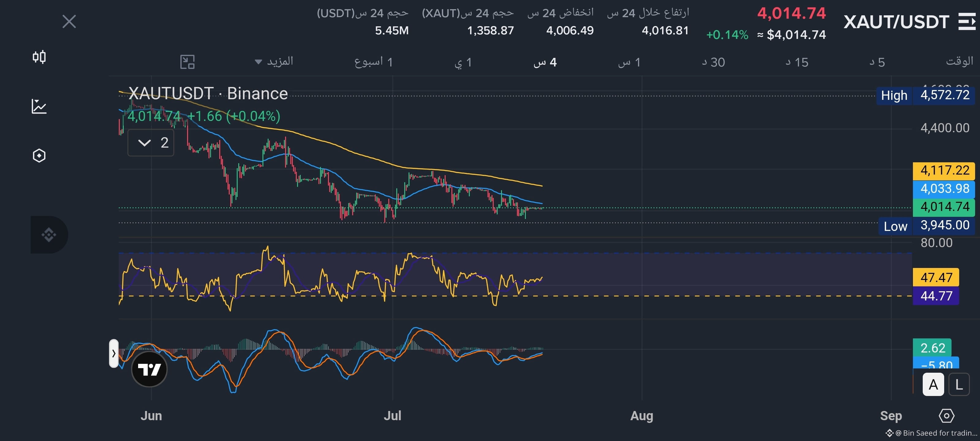Select the 5 د timeframe
Image resolution: width=980 pixels, height=441 pixels.
pyautogui.click(x=877, y=62)
